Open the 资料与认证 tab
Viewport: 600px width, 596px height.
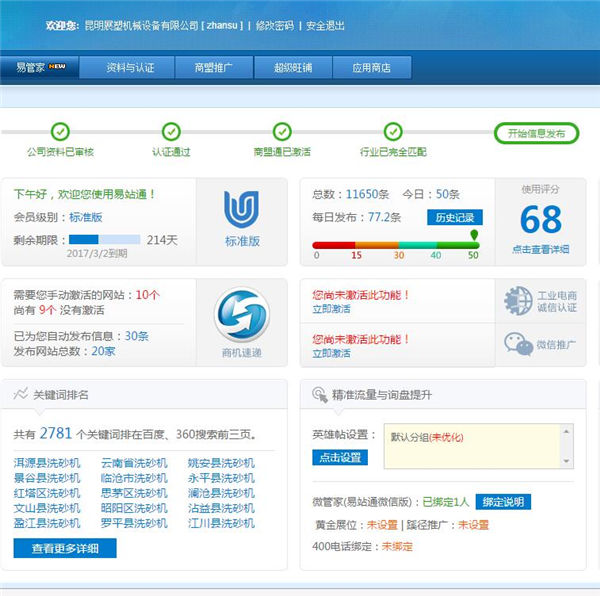click(130, 68)
